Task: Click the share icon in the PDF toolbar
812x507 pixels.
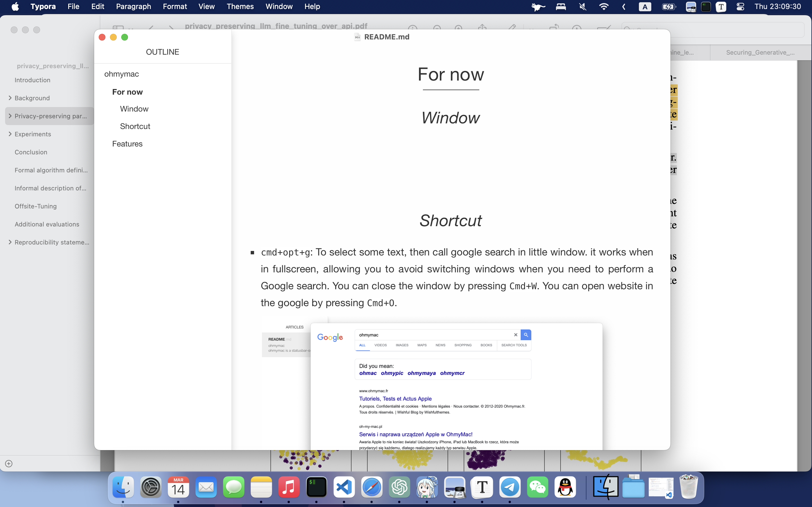Action: 482,28
